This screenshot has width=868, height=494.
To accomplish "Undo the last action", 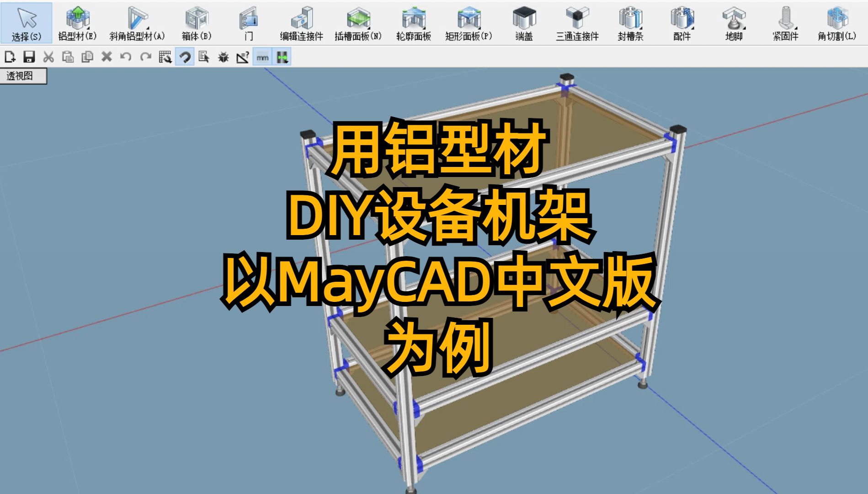I will tap(126, 57).
